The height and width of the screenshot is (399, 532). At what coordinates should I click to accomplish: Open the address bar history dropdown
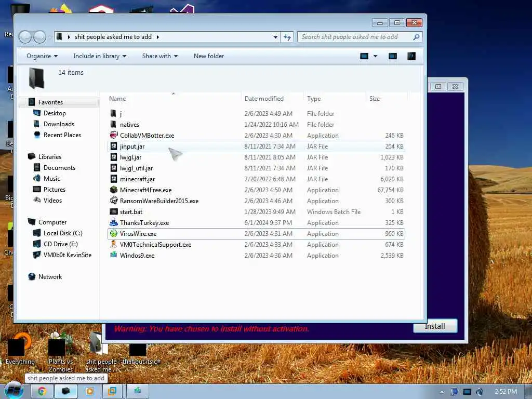pos(275,37)
